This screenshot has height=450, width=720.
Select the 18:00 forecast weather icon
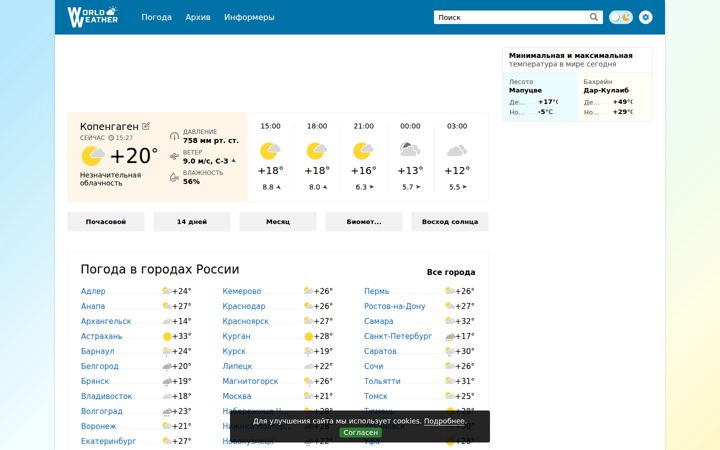coord(317,151)
